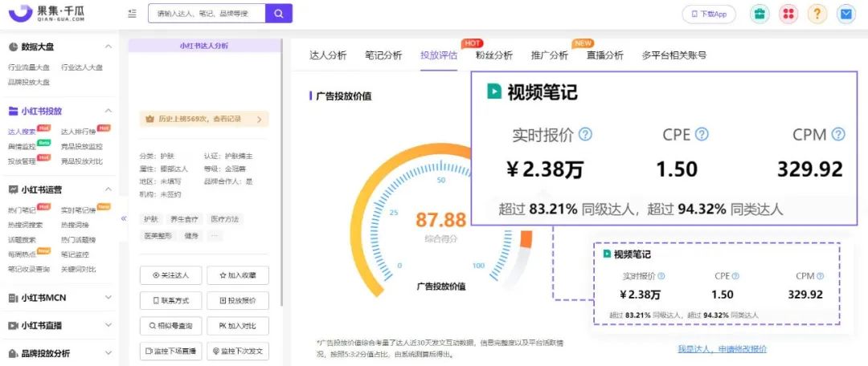
Task: Switch to the 粉丝分析 tab
Action: point(493,55)
